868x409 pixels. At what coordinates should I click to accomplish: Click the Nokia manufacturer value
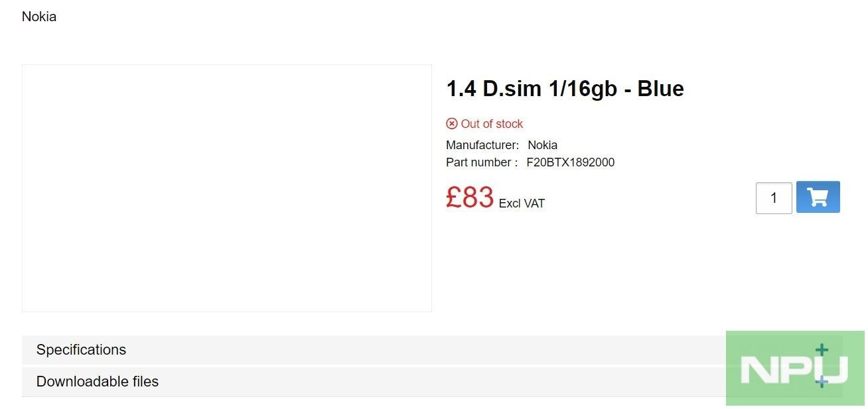542,145
